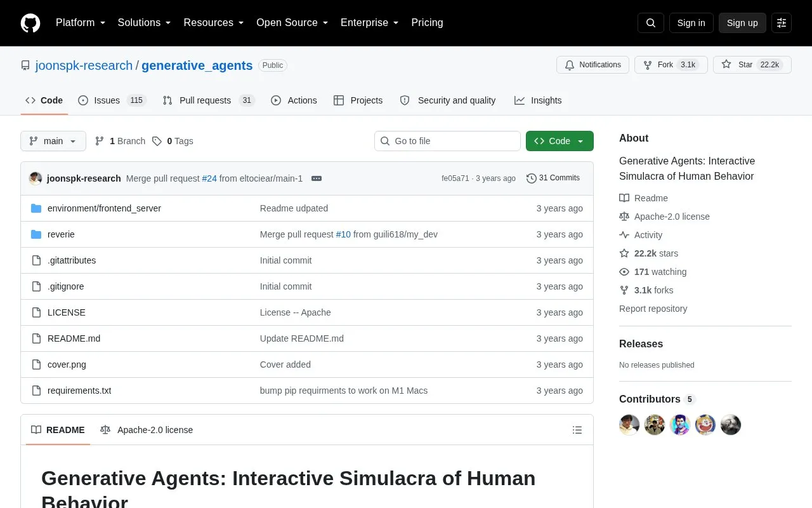Open the GitHub homepage logo
The height and width of the screenshot is (508, 812).
(30, 23)
